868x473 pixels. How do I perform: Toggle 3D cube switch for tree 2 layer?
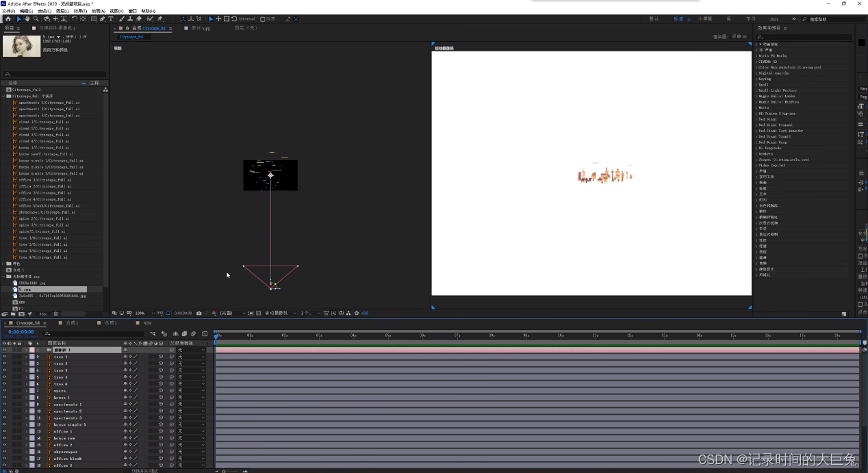tap(161, 363)
